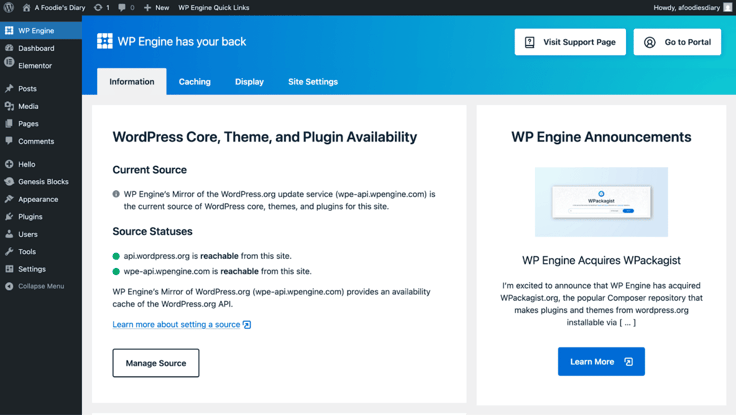Click the pending updates count 1

pos(107,8)
